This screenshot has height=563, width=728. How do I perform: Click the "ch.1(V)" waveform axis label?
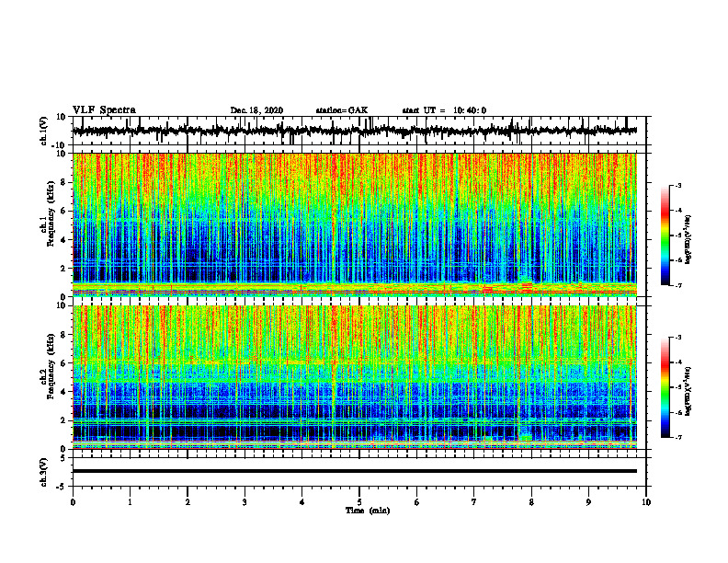point(44,131)
